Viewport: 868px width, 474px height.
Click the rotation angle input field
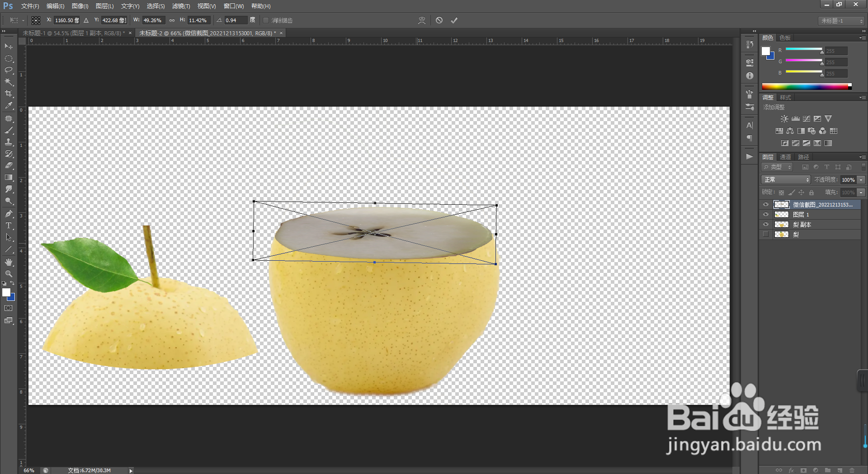click(236, 20)
